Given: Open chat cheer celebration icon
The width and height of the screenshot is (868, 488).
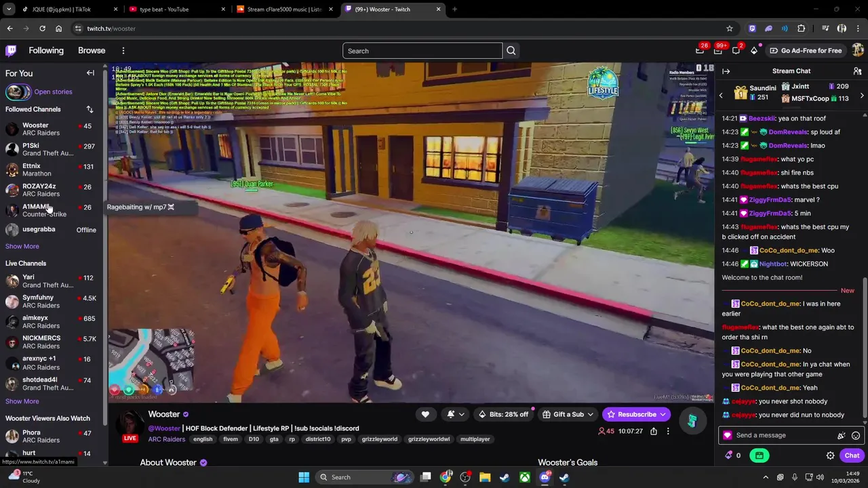Looking at the screenshot, I should point(842,436).
